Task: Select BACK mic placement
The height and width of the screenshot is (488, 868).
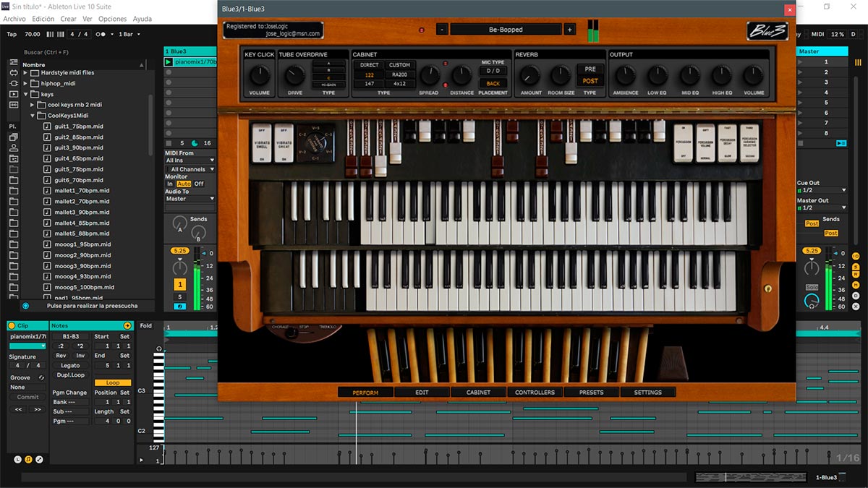Action: [x=493, y=83]
